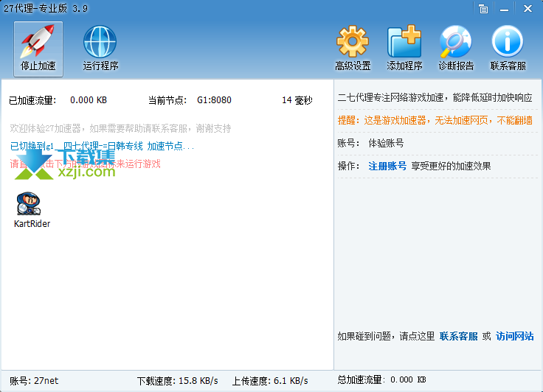
Task: Click the title bar menu icon
Action: tap(483, 9)
